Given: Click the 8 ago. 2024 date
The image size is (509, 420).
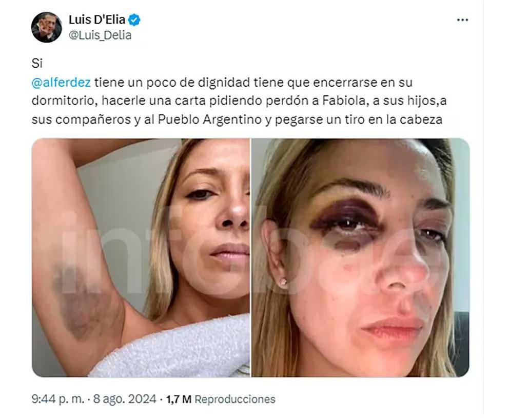Looking at the screenshot, I should 125,399.
